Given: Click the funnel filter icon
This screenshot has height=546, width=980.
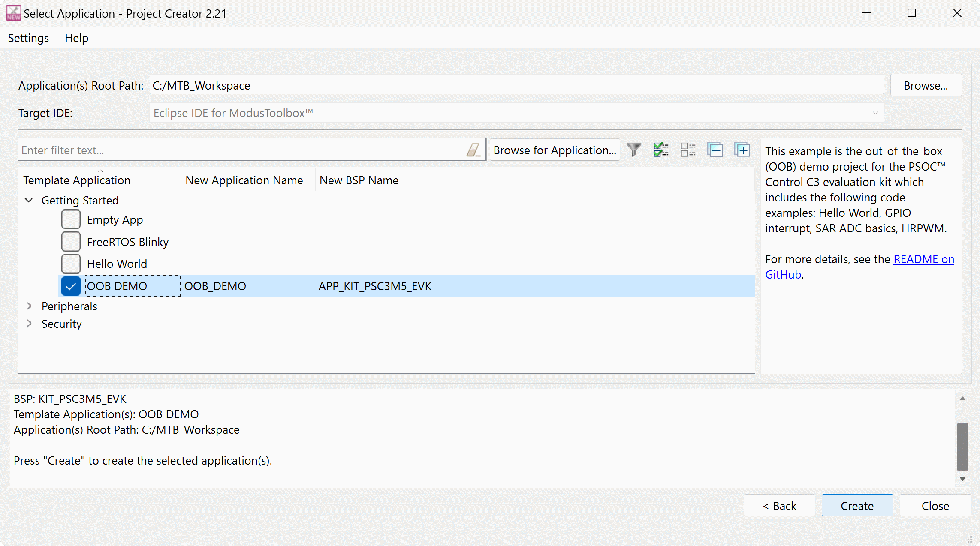Looking at the screenshot, I should click(634, 150).
